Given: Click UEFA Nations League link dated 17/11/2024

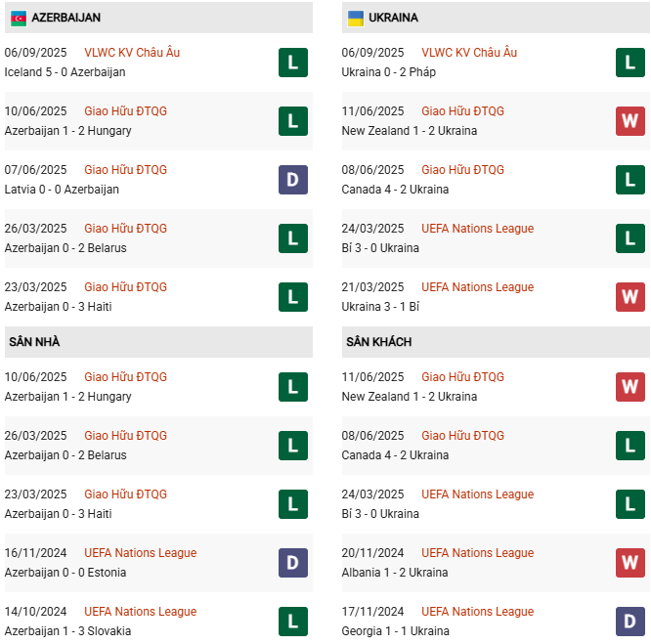Looking at the screenshot, I should tap(478, 612).
